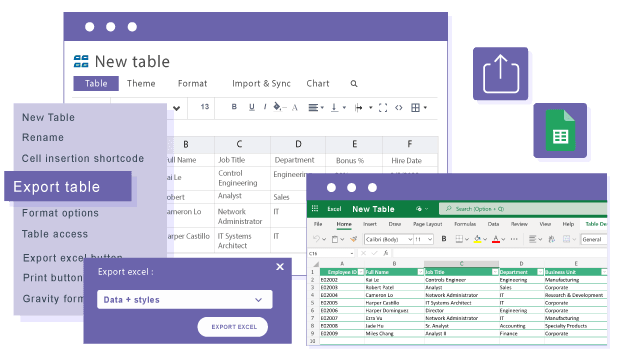The height and width of the screenshot is (361, 630).
Task: Switch to the Insert tab in Excel
Action: pyautogui.click(x=370, y=224)
